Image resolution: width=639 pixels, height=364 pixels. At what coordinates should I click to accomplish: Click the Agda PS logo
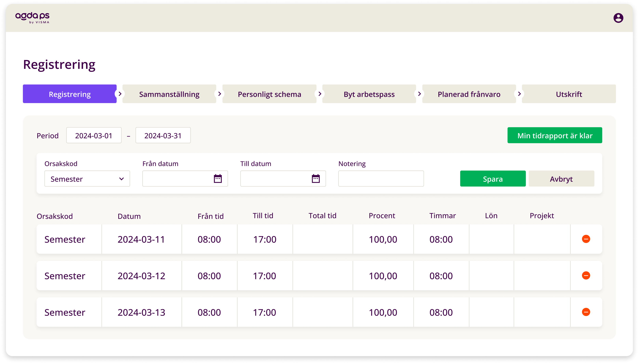pos(33,18)
